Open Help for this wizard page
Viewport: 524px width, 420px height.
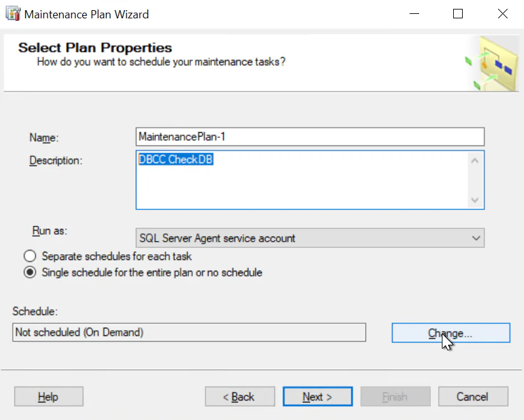[x=48, y=397]
